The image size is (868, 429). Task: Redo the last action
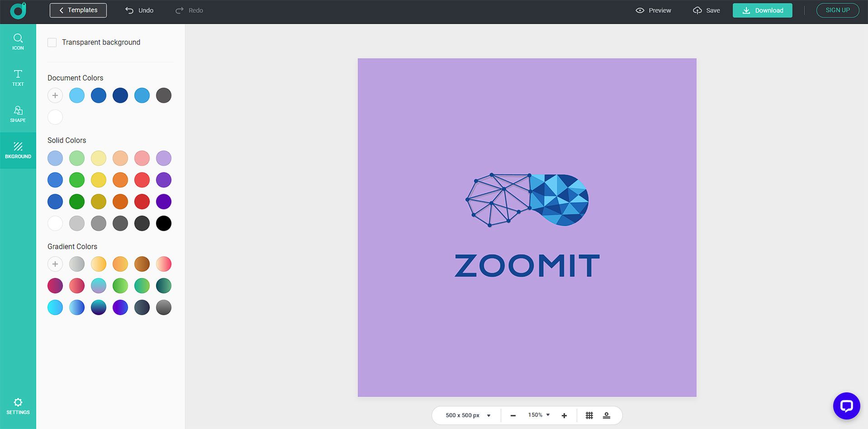[189, 10]
